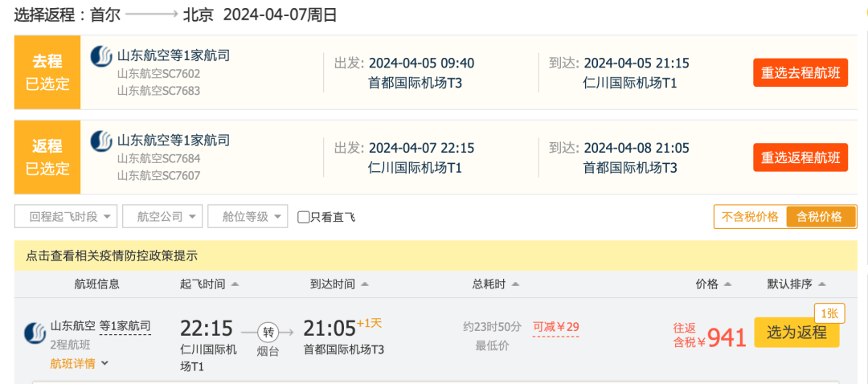
Task: Sort by 价格 using its arrow
Action: (x=727, y=284)
